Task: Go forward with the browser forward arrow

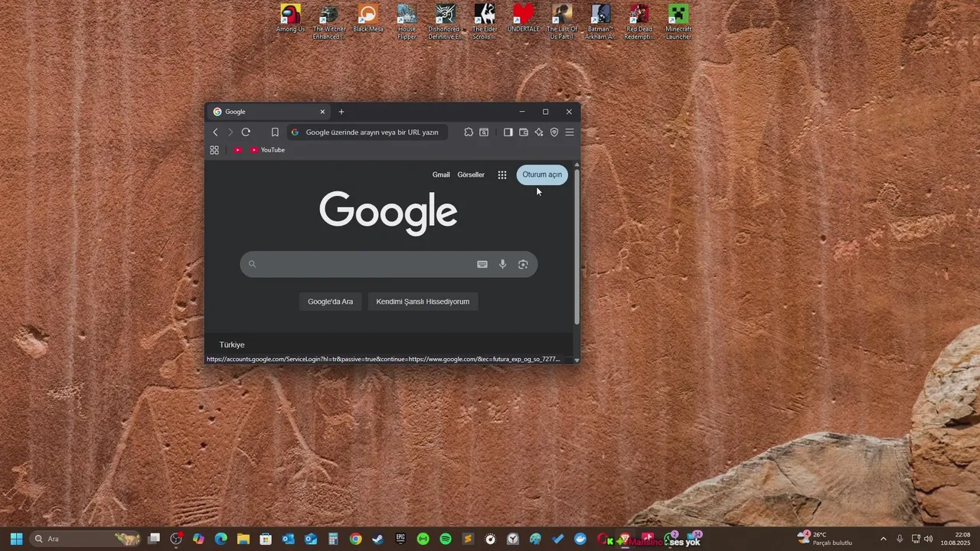Action: click(x=230, y=132)
